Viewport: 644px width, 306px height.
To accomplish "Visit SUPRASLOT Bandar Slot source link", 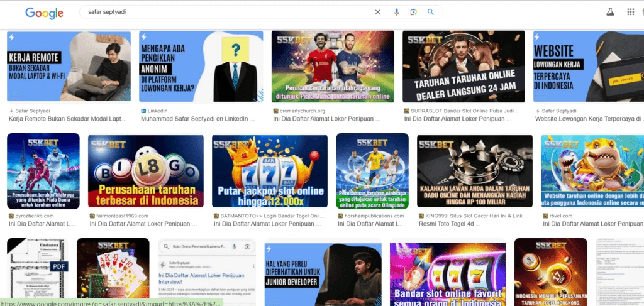I will [465, 111].
